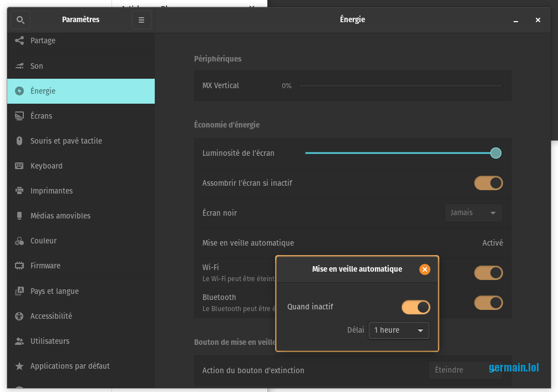This screenshot has height=392, width=558.
Task: Select Souris et pavé tactile in sidebar
Action: [81, 141]
